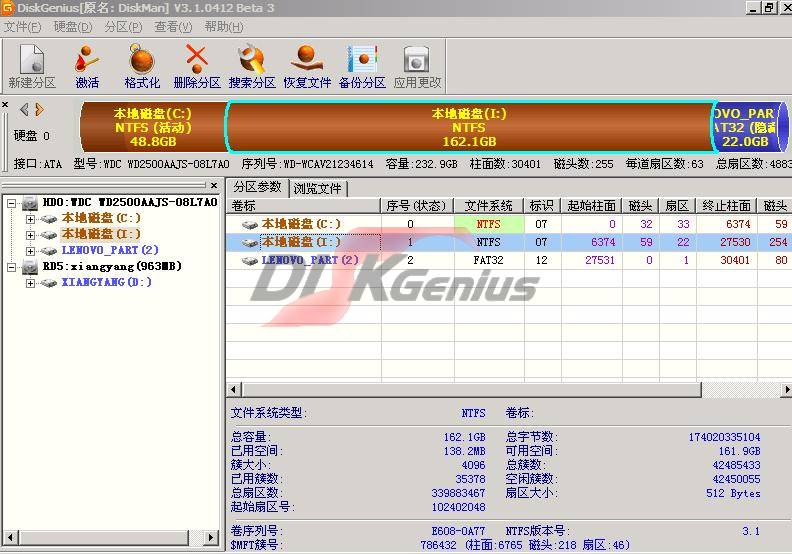
Task: Expand the XIANGYANG(D:) tree node
Action: [30, 283]
